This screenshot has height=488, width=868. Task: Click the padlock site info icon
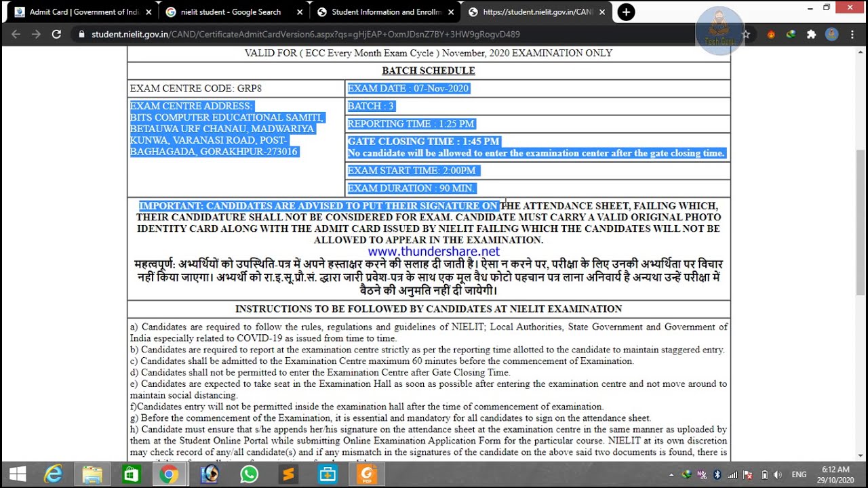[81, 34]
